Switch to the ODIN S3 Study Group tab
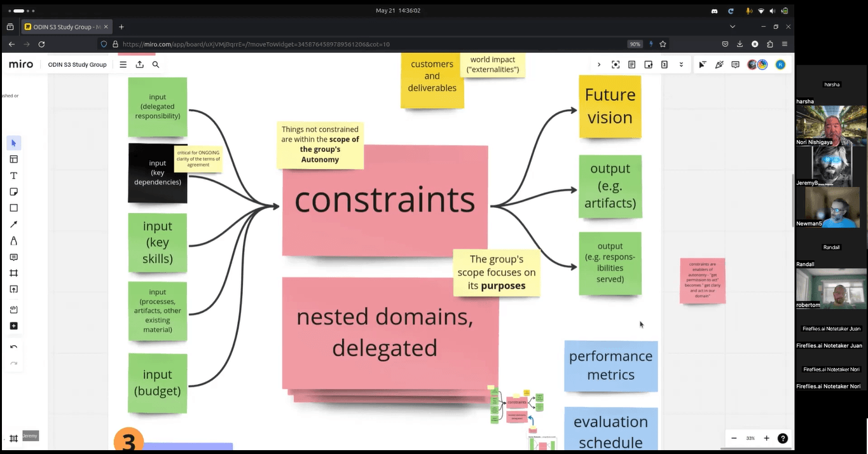The image size is (868, 454). [x=64, y=27]
